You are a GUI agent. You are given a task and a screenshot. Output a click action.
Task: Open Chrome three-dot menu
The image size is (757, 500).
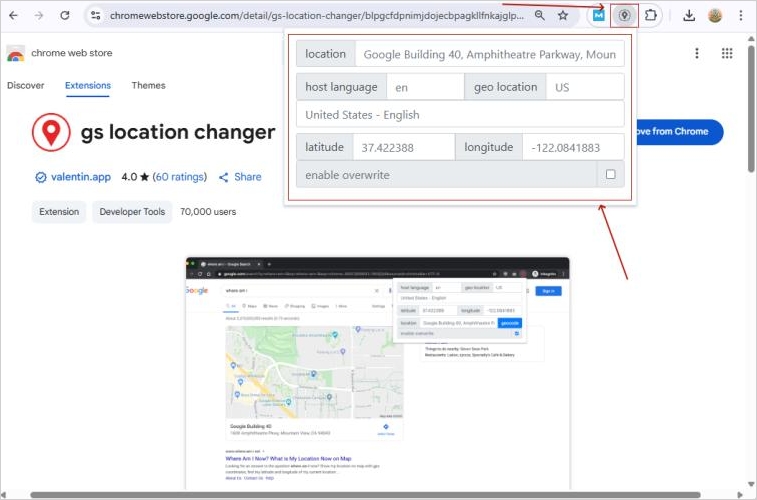[x=741, y=16]
